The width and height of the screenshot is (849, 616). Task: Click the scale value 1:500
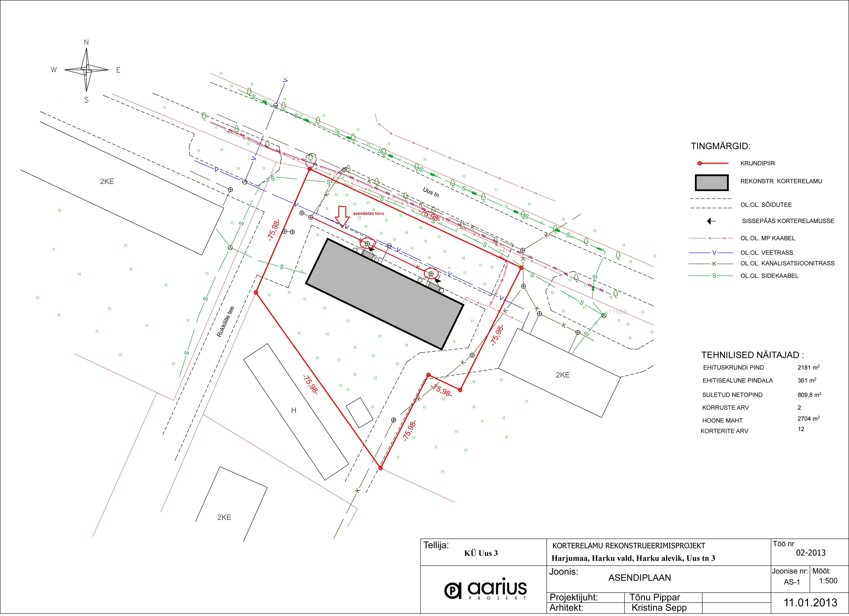click(x=828, y=581)
